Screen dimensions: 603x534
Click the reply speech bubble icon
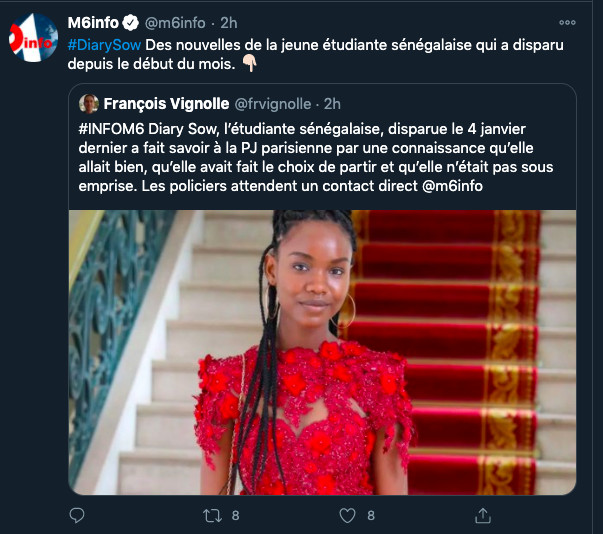pyautogui.click(x=78, y=515)
